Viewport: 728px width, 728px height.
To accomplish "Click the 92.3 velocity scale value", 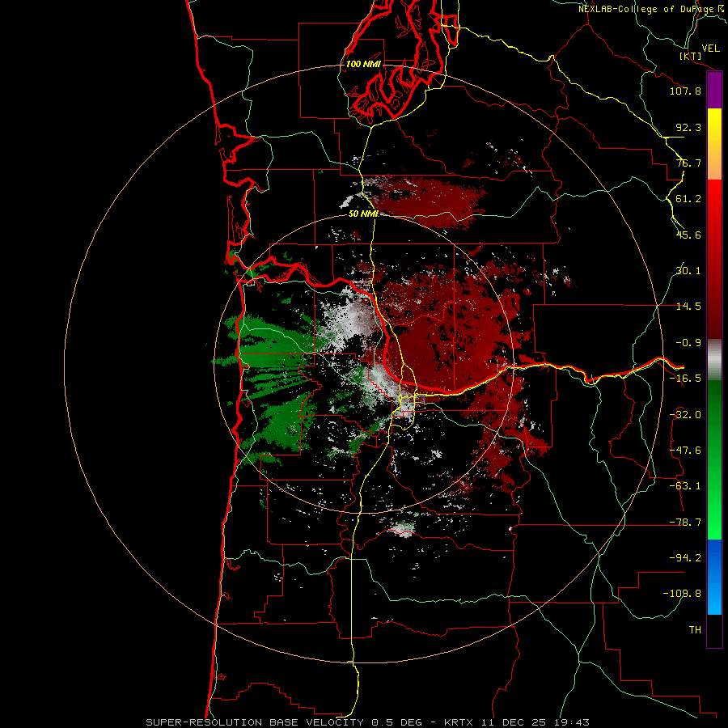I will [688, 127].
